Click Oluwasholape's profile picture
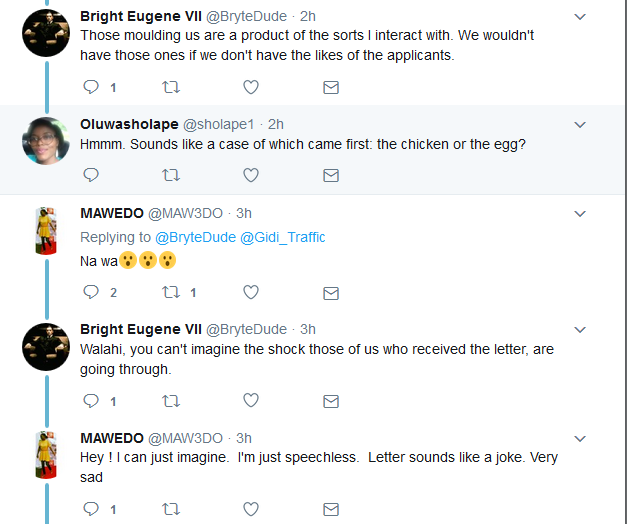627x524 pixels. pyautogui.click(x=44, y=141)
